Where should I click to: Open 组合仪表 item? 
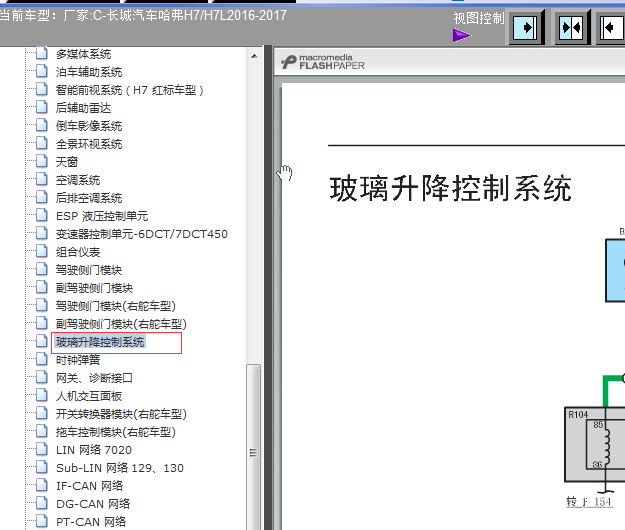point(78,252)
